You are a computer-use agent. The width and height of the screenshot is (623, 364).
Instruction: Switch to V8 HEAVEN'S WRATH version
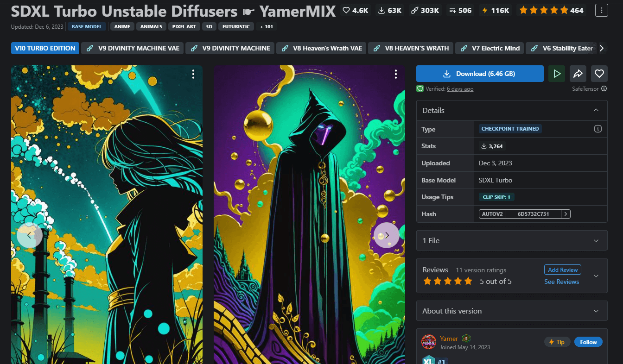[411, 48]
